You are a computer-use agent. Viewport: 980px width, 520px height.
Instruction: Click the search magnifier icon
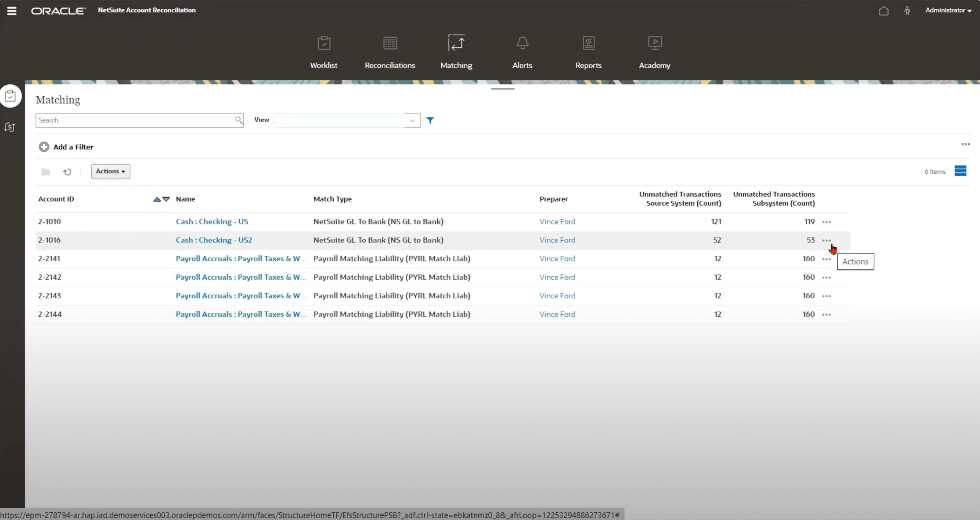238,120
